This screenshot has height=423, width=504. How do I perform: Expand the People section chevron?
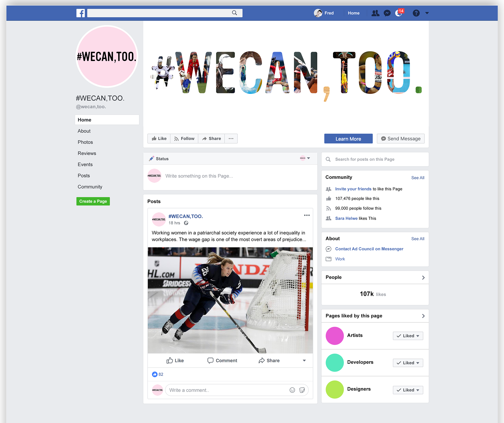(423, 277)
